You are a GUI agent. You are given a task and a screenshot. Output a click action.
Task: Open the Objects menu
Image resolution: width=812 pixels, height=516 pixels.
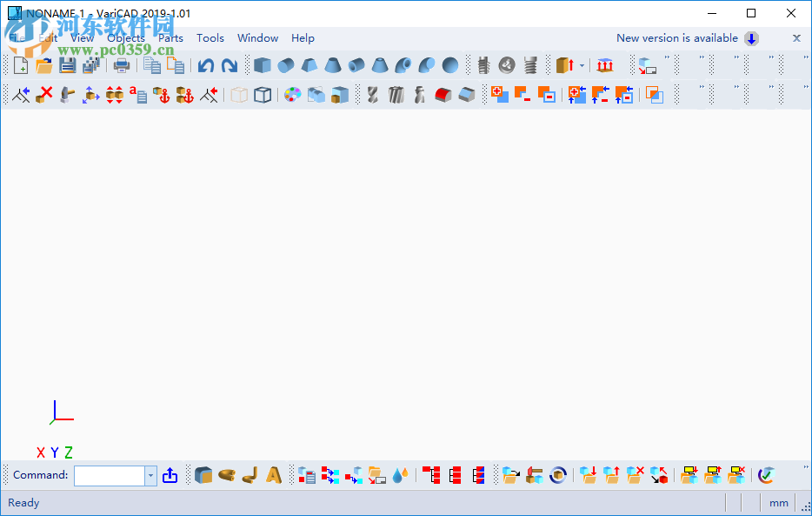point(126,37)
